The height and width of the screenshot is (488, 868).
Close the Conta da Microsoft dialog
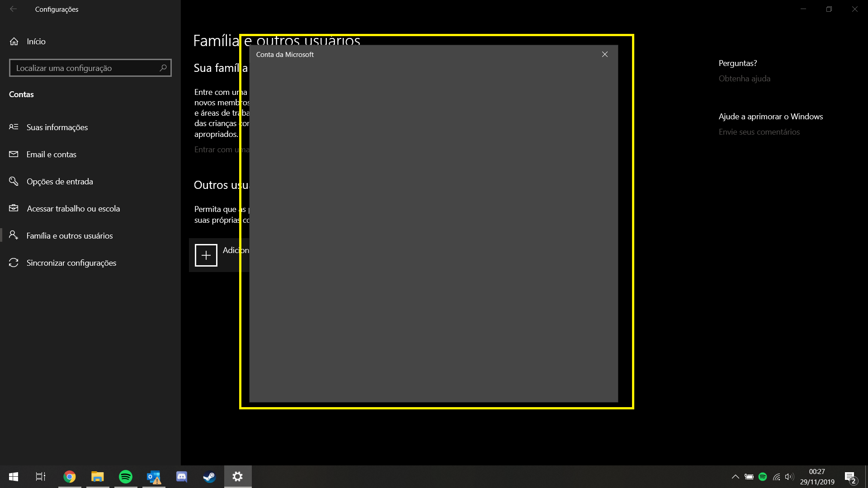click(604, 54)
